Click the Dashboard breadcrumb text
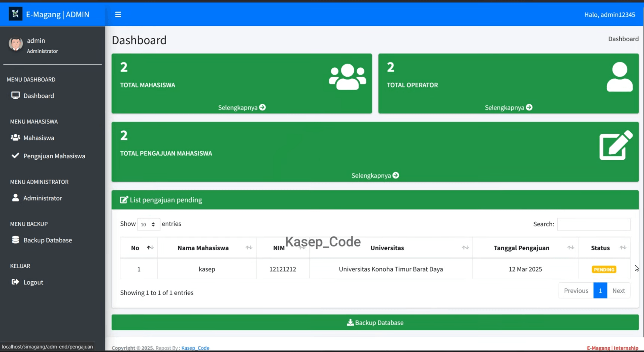Image resolution: width=644 pixels, height=352 pixels. click(x=623, y=39)
